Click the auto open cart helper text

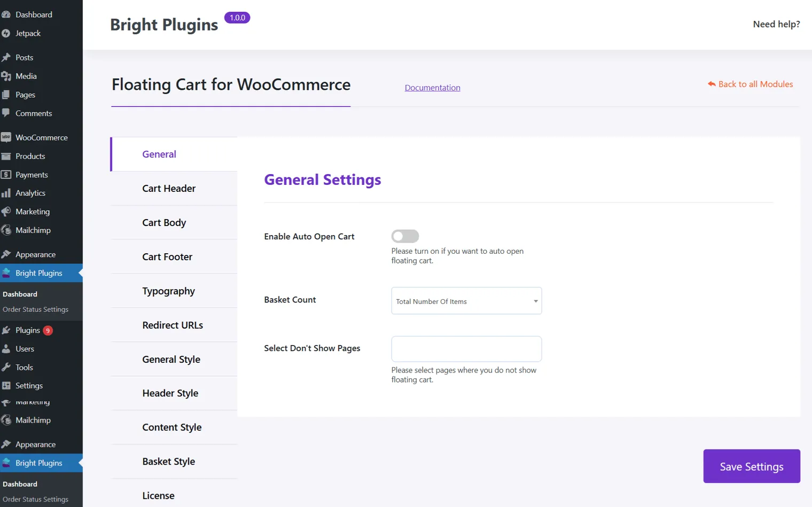(457, 256)
